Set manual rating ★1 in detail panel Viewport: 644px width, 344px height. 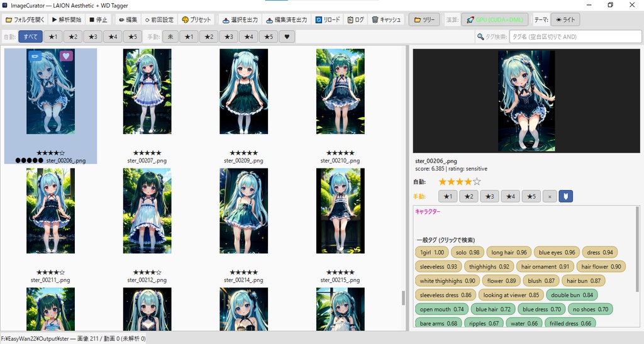(448, 196)
